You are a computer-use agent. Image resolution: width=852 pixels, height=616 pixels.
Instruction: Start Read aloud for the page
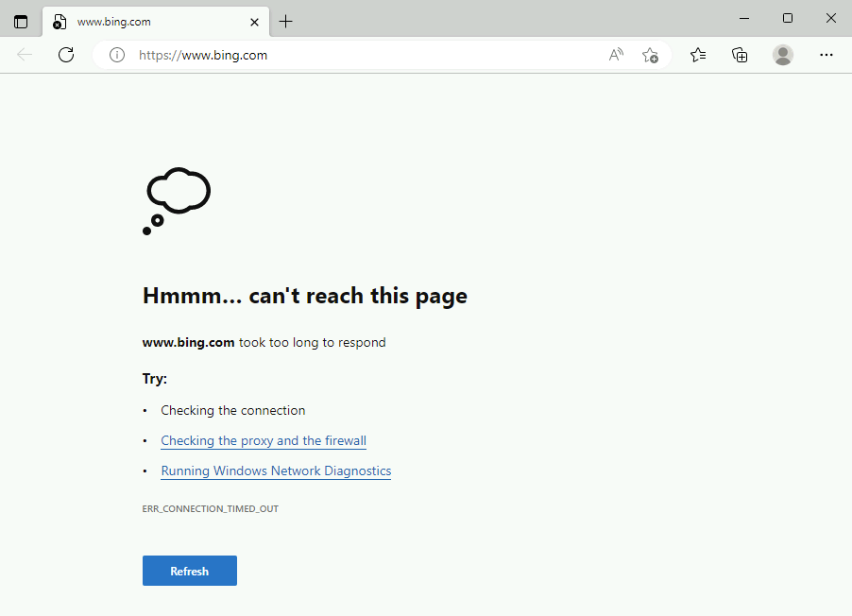tap(615, 55)
